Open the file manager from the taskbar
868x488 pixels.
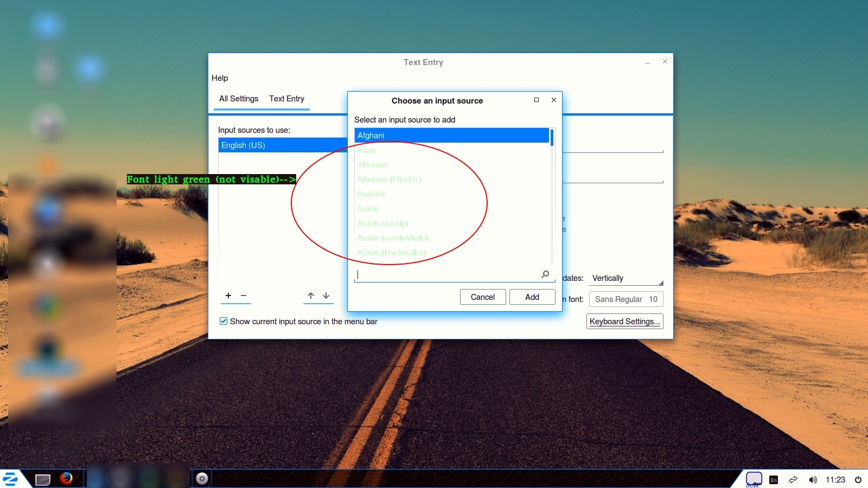[42, 479]
